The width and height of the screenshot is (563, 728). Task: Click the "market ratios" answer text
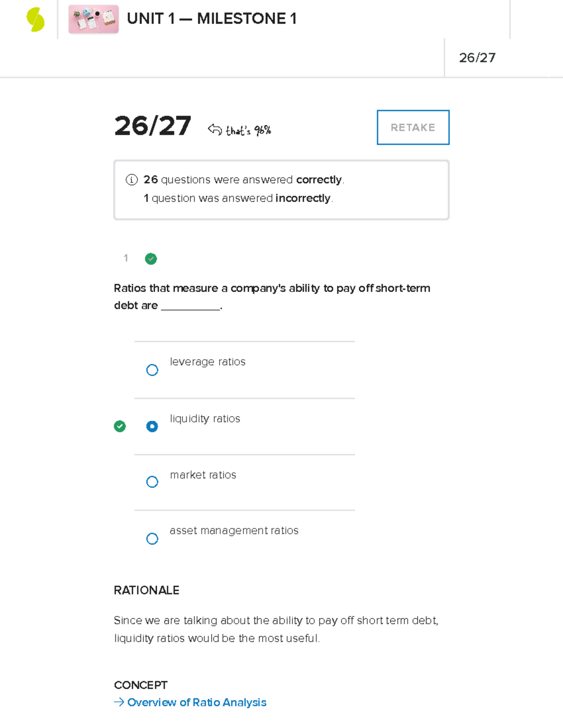click(203, 475)
